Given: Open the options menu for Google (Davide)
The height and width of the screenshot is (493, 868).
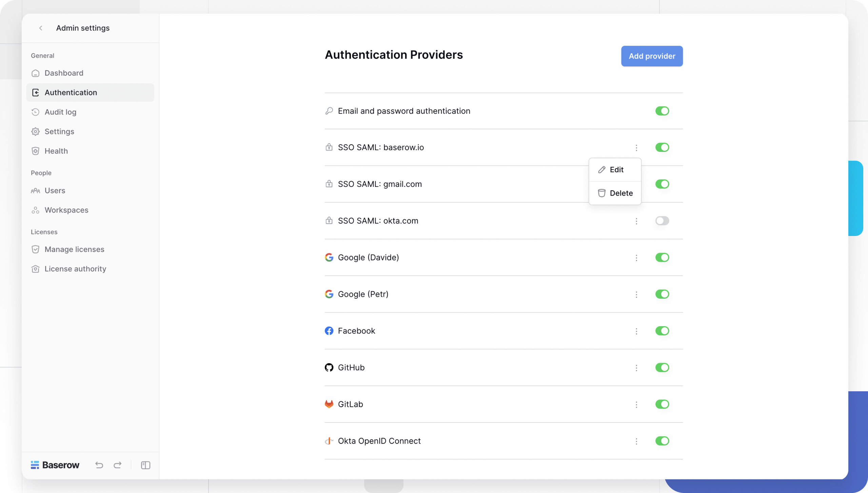Looking at the screenshot, I should pos(636,257).
